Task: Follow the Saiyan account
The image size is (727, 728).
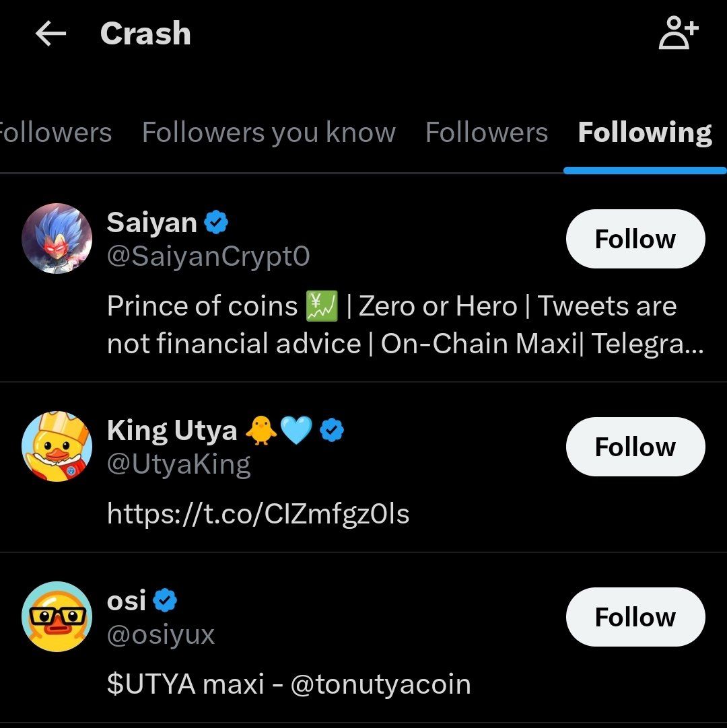Action: click(x=635, y=239)
